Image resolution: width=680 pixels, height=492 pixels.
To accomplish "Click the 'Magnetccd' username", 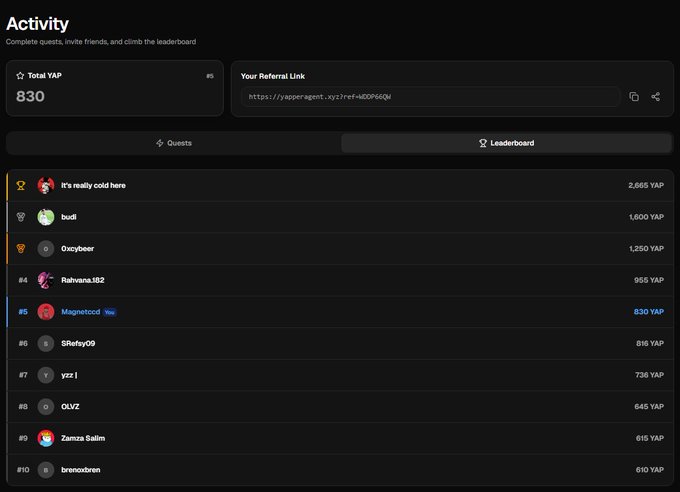I will click(81, 312).
